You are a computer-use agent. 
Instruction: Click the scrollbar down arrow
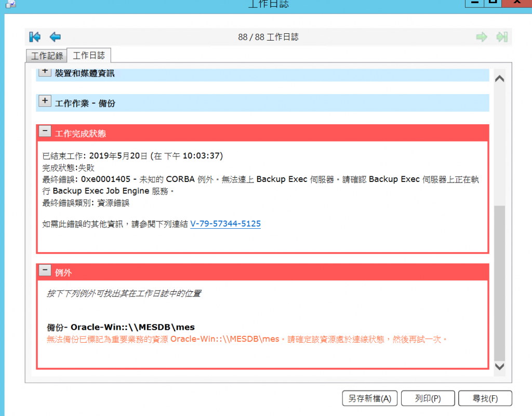coord(499,367)
